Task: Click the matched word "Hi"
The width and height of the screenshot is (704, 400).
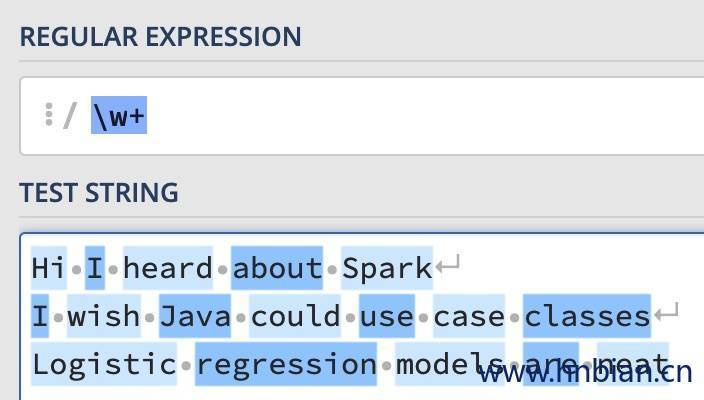Action: coord(49,268)
